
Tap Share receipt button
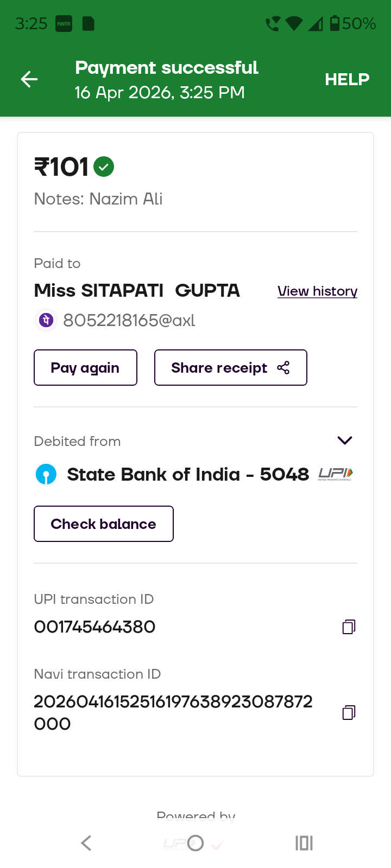[230, 368]
